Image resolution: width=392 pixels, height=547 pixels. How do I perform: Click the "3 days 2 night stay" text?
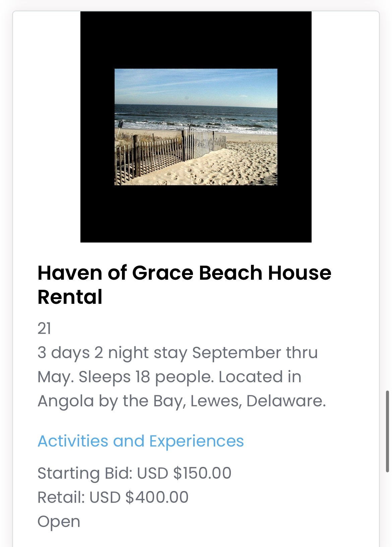pyautogui.click(x=113, y=352)
